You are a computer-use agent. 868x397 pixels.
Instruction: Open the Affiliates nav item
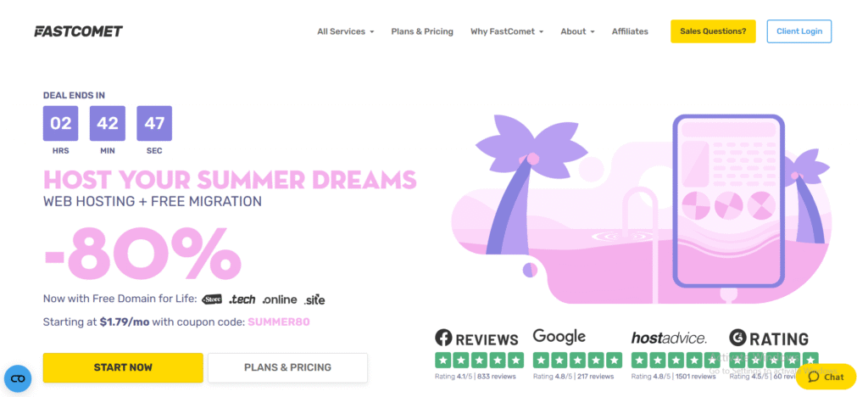click(x=630, y=31)
